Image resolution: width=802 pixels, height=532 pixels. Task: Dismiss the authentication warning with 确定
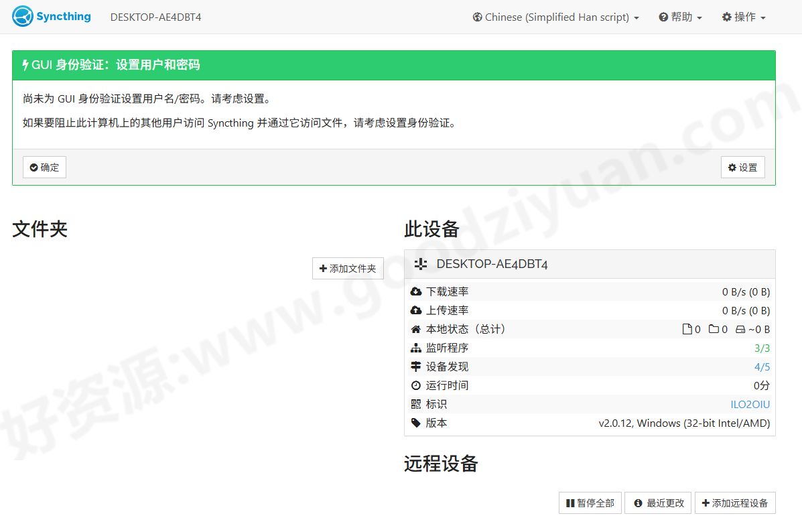point(44,167)
